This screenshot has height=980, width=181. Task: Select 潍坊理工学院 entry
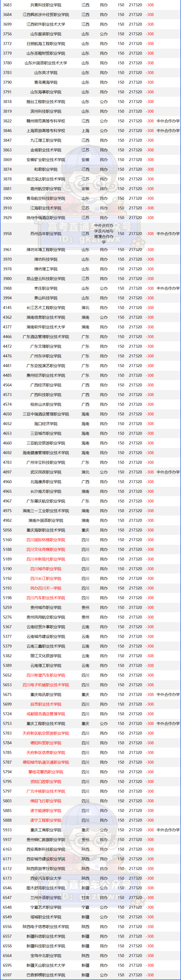pyautogui.click(x=46, y=269)
